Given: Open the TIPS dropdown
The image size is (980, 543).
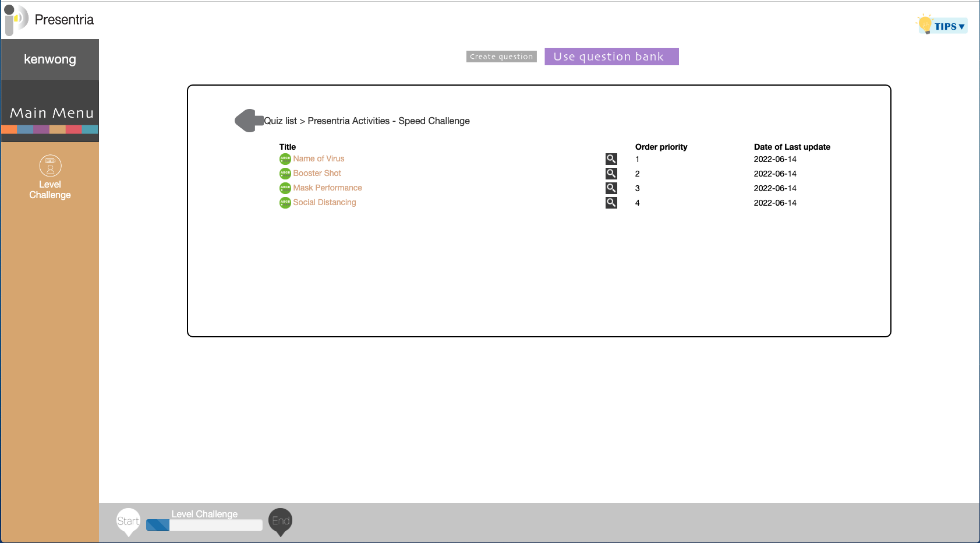Looking at the screenshot, I should click(949, 26).
